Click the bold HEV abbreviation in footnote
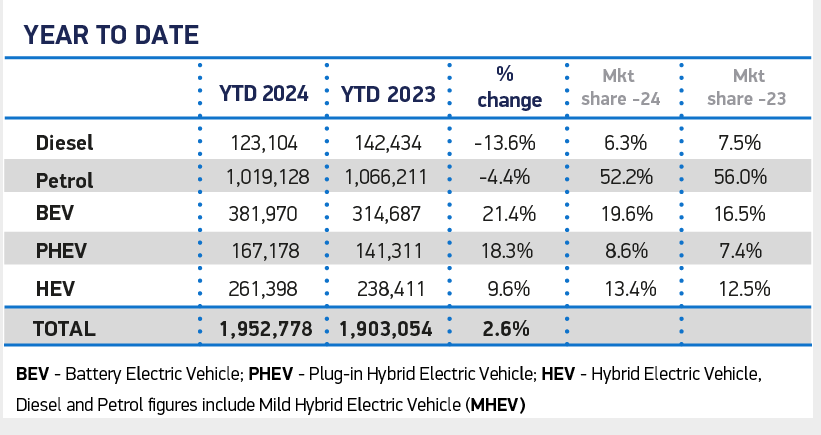Viewport: 821px width, 435px height. [x=558, y=374]
